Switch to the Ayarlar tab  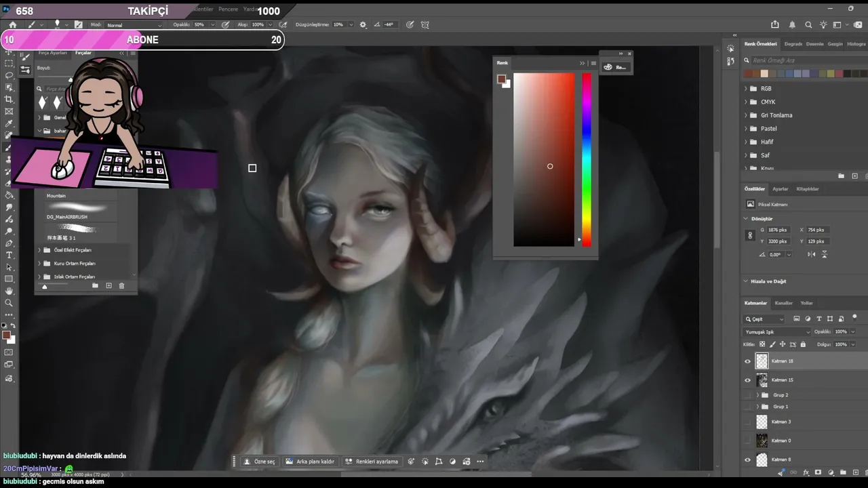tap(780, 189)
